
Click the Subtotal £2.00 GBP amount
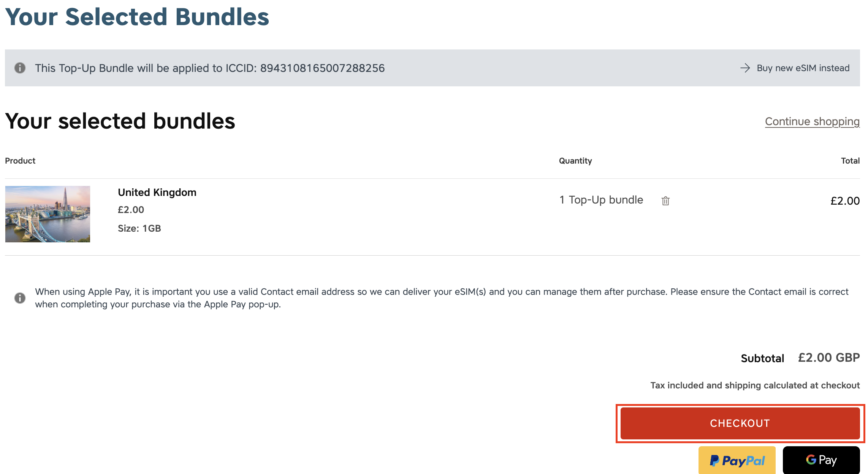coord(828,358)
